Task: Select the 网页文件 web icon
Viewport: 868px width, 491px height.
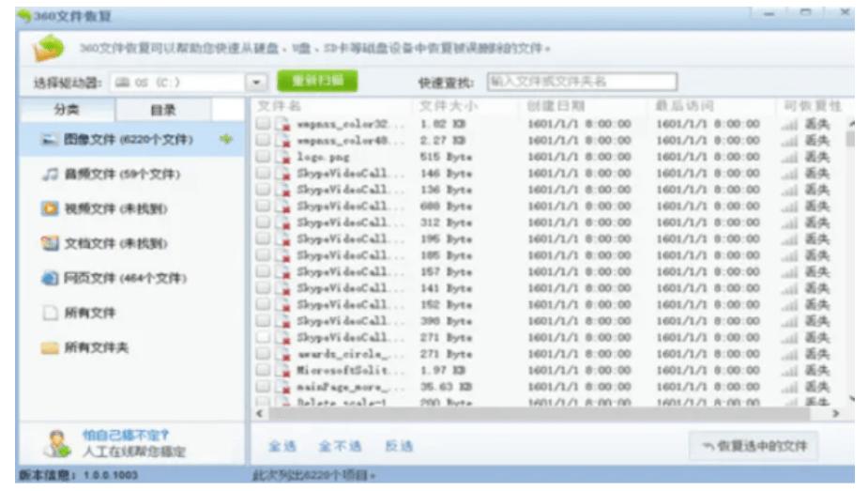Action: click(50, 278)
